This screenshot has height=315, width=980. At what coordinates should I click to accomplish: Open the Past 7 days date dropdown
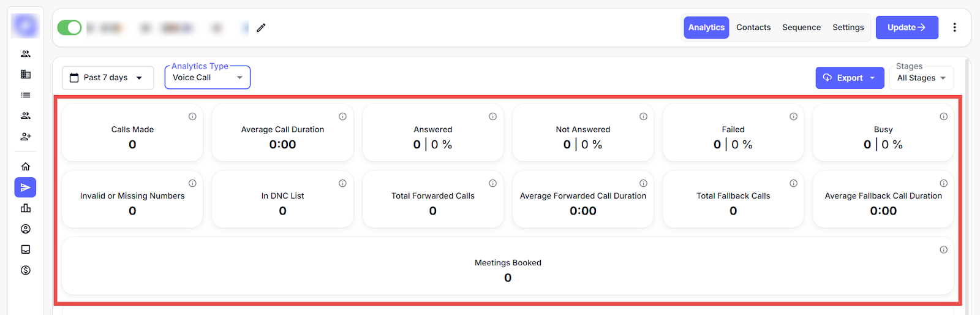pyautogui.click(x=107, y=78)
